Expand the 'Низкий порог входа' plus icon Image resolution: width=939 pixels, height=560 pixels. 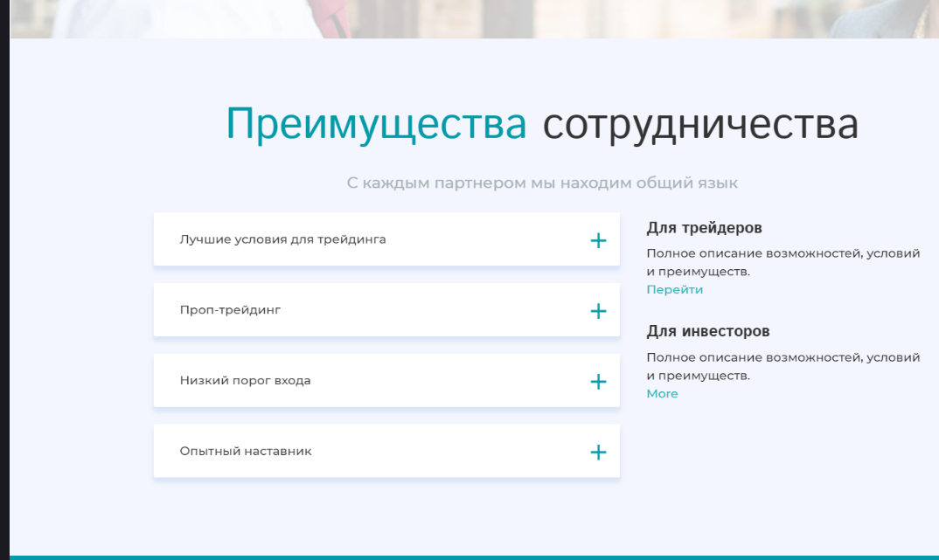point(598,382)
